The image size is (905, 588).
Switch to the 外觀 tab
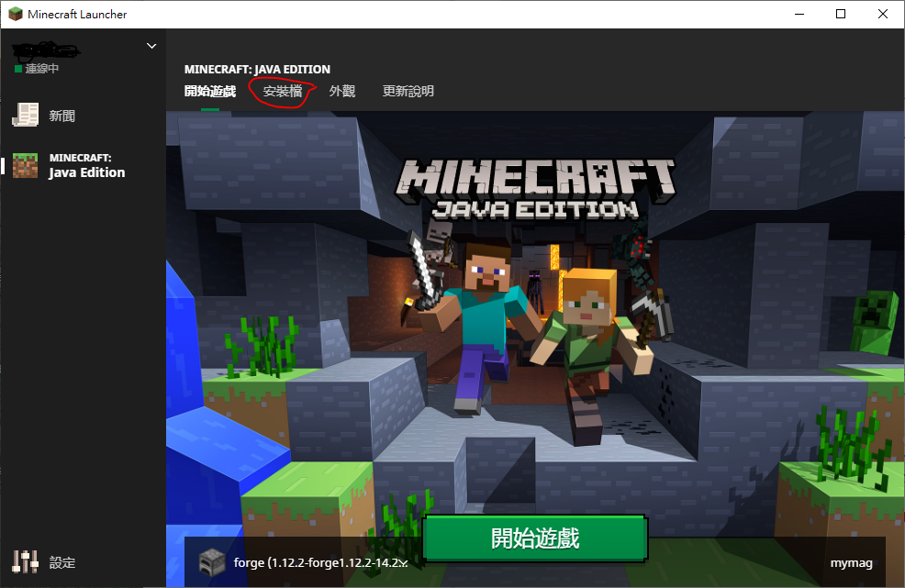point(342,91)
